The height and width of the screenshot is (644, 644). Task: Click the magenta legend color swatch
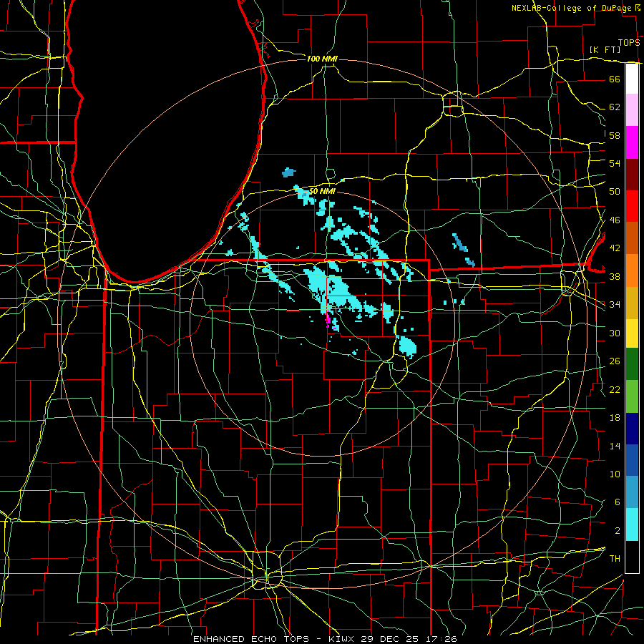click(x=632, y=142)
